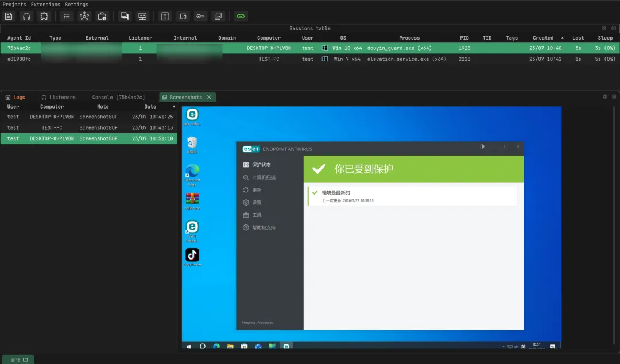This screenshot has width=620, height=364.
Task: Open the tasks briefcase-clock toolbar icon
Action: [x=102, y=16]
